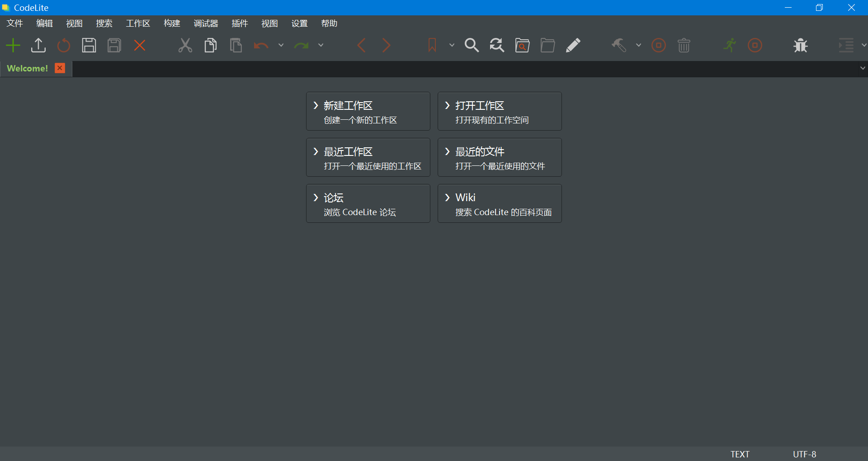Click the trash can Clean project icon
This screenshot has width=868, height=461.
pos(684,45)
